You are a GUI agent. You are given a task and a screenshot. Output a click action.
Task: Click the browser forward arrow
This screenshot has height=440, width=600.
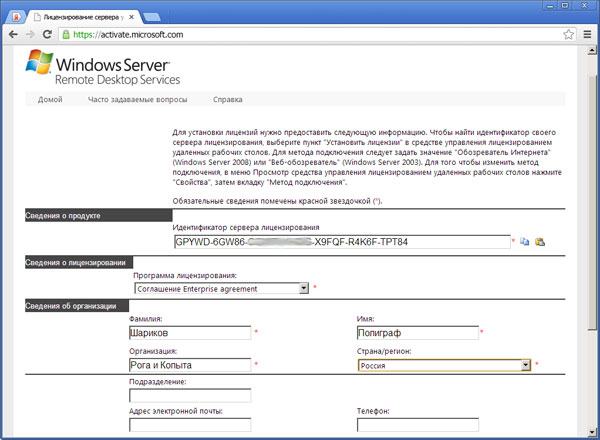(x=30, y=34)
